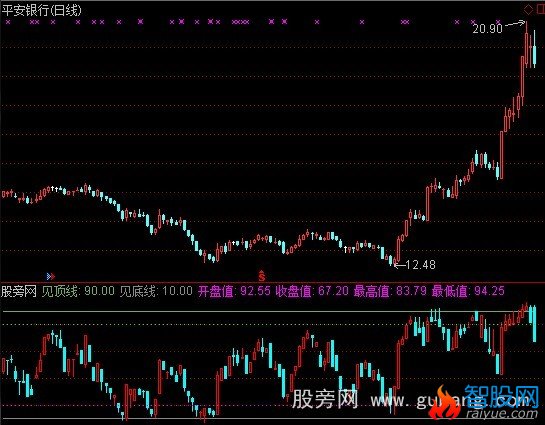This screenshot has width=545, height=425.
Task: Click the red square window icon
Action: click(541, 10)
